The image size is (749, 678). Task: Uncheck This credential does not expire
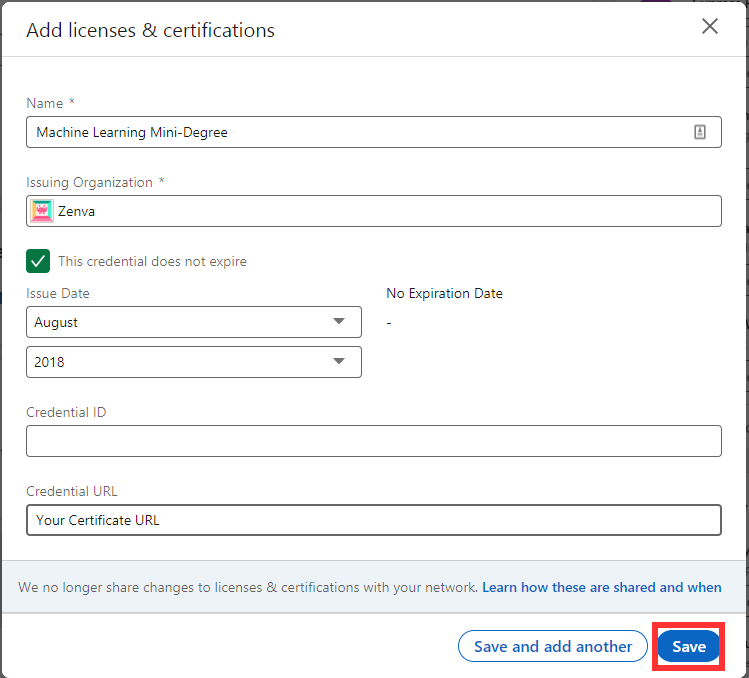click(38, 261)
